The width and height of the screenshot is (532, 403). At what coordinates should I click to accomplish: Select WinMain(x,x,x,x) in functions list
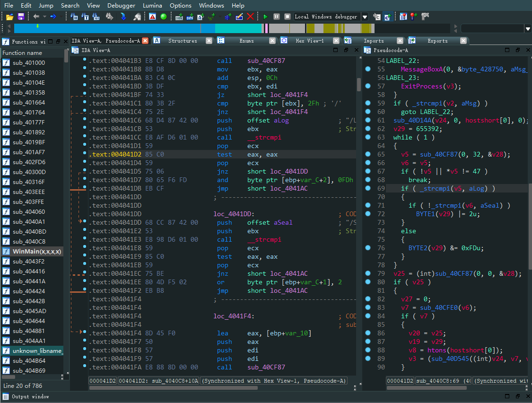coord(36,251)
